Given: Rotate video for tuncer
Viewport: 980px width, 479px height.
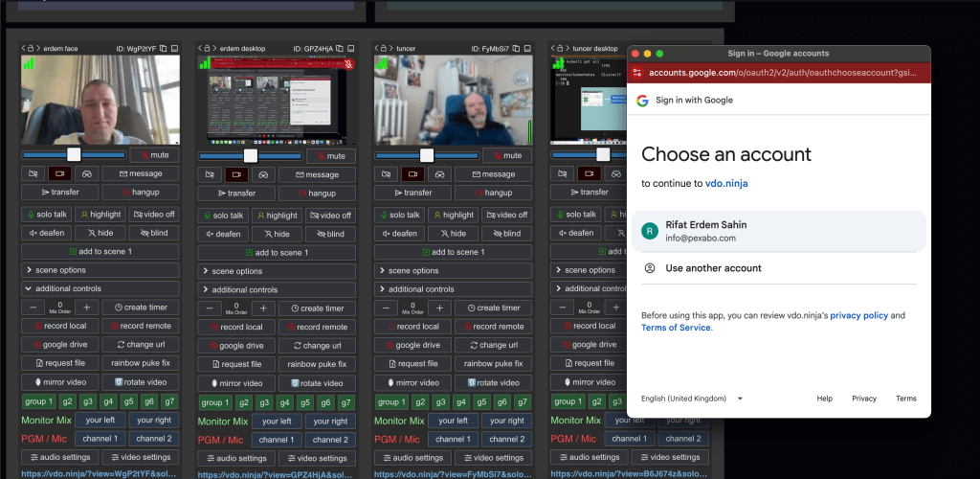Looking at the screenshot, I should pyautogui.click(x=494, y=382).
